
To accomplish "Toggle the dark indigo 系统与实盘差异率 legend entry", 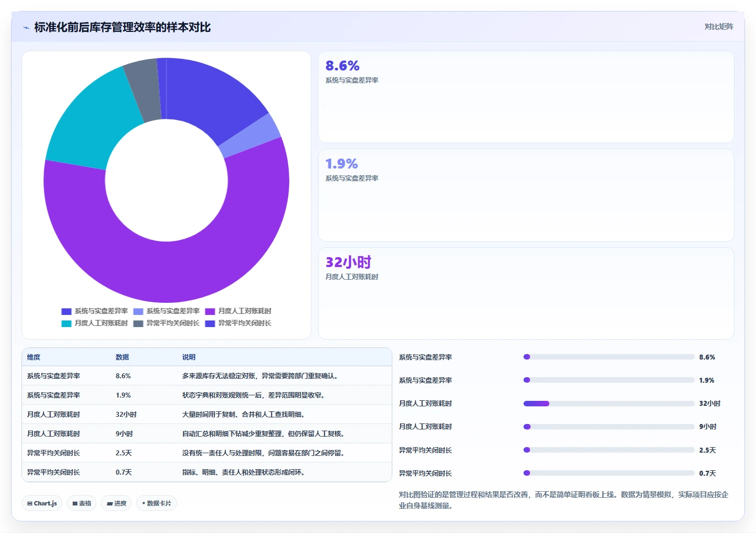I will coord(95,311).
